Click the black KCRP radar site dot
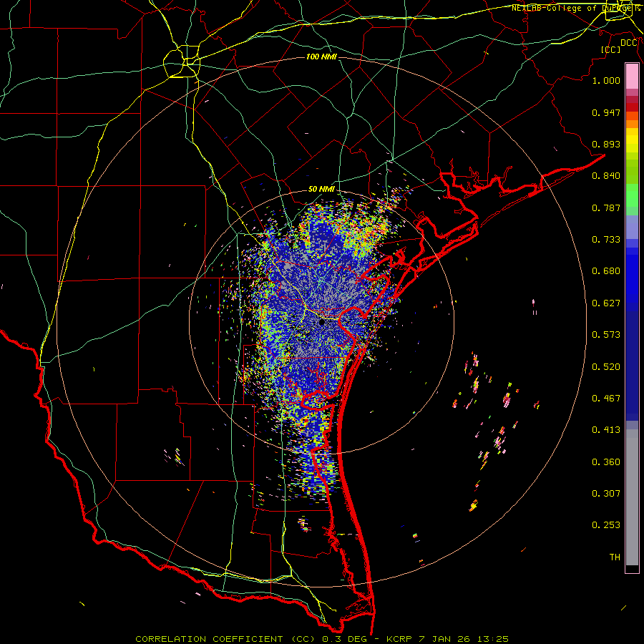Screen dimensions: 644x644 [x=322, y=323]
